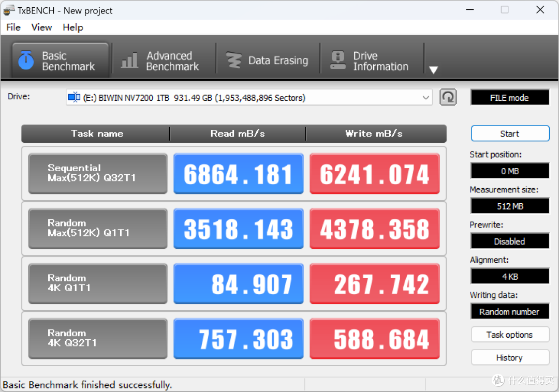The height and width of the screenshot is (392, 559).
Task: Click the 'Start position:' label
Action: click(495, 155)
